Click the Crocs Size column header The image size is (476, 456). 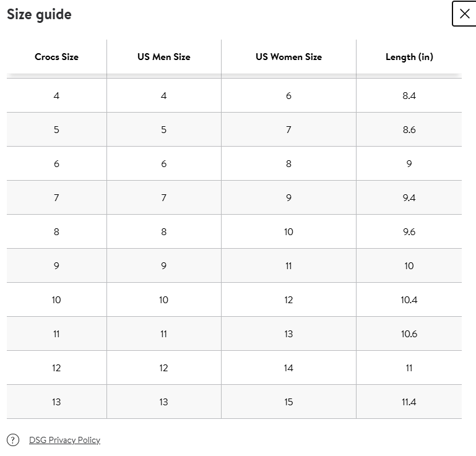(x=56, y=57)
